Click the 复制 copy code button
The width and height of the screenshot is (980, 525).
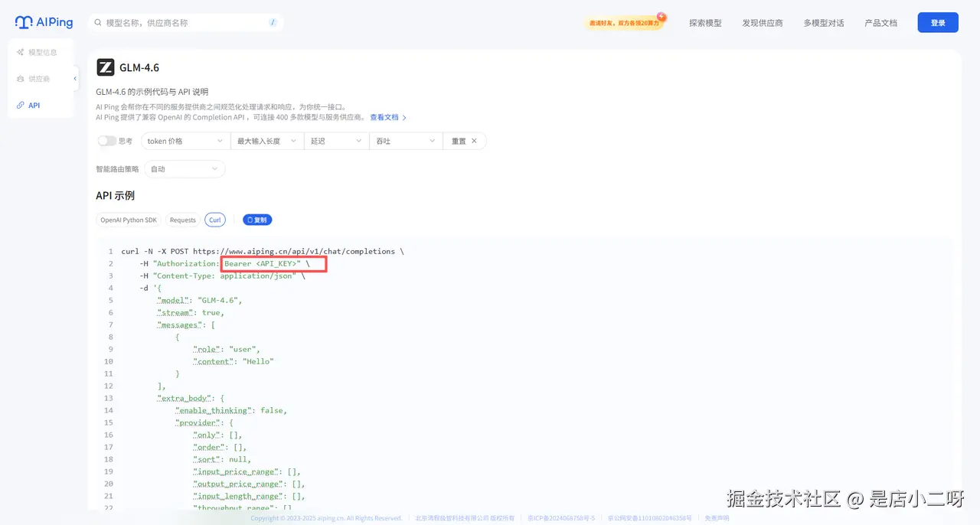(x=257, y=220)
